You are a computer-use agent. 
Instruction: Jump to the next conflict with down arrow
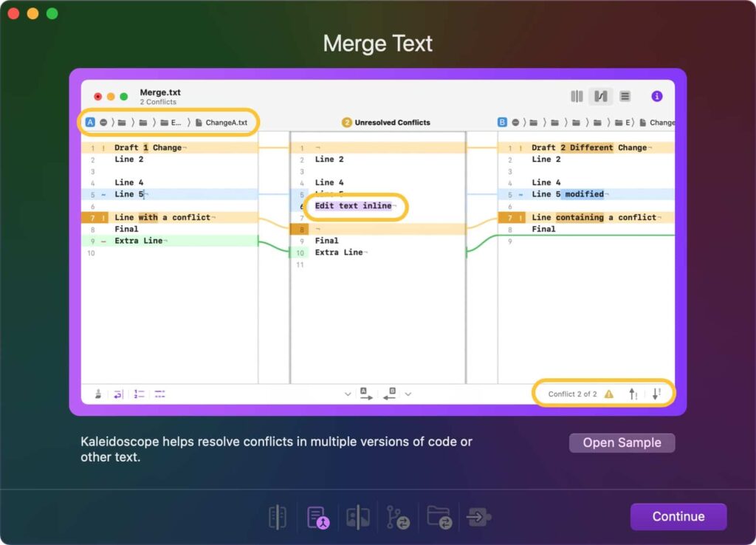pos(656,394)
